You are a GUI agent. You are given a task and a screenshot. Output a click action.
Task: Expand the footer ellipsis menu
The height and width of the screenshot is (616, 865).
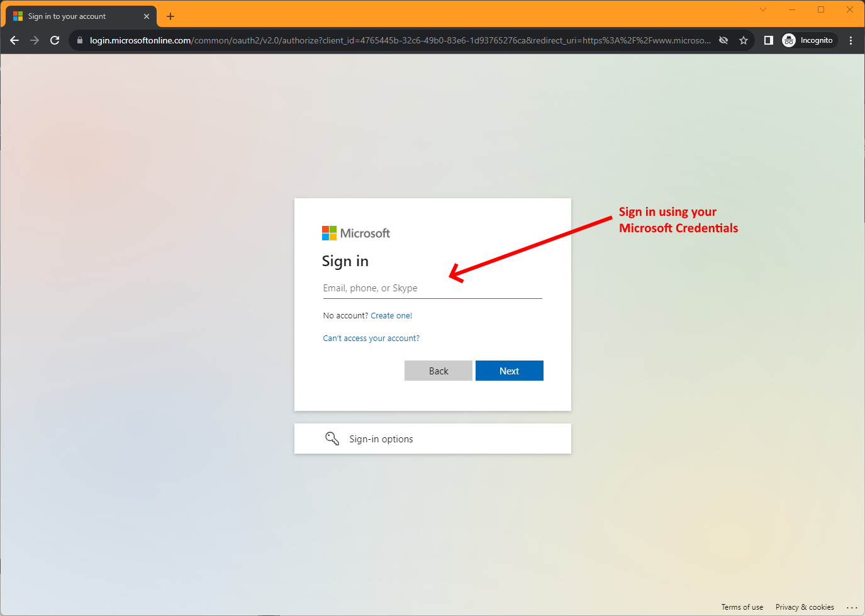click(x=852, y=607)
